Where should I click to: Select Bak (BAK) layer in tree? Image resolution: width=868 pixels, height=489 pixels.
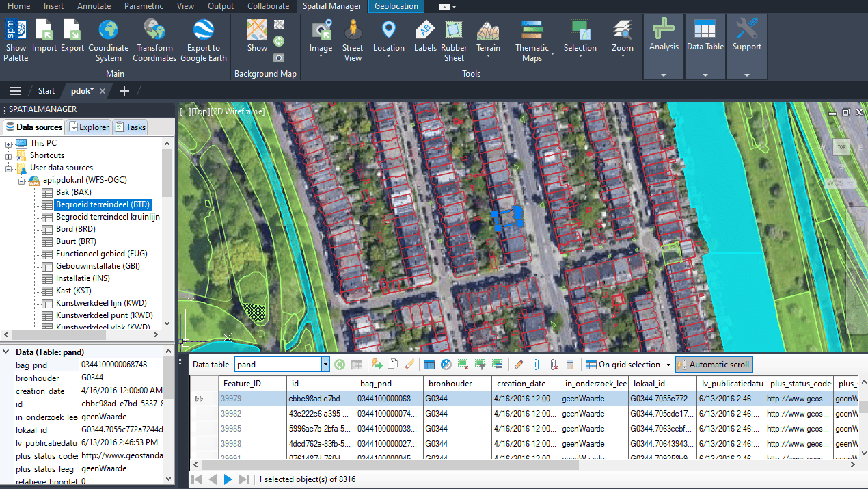coord(73,192)
